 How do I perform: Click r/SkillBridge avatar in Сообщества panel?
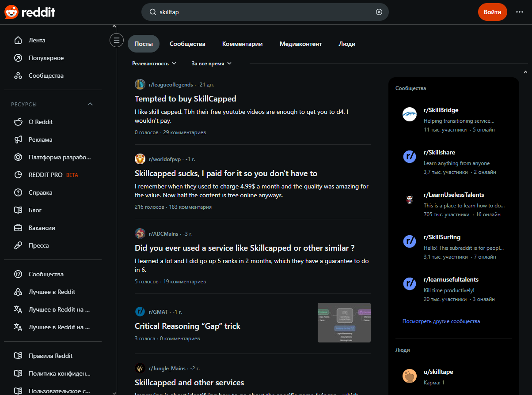pos(410,114)
